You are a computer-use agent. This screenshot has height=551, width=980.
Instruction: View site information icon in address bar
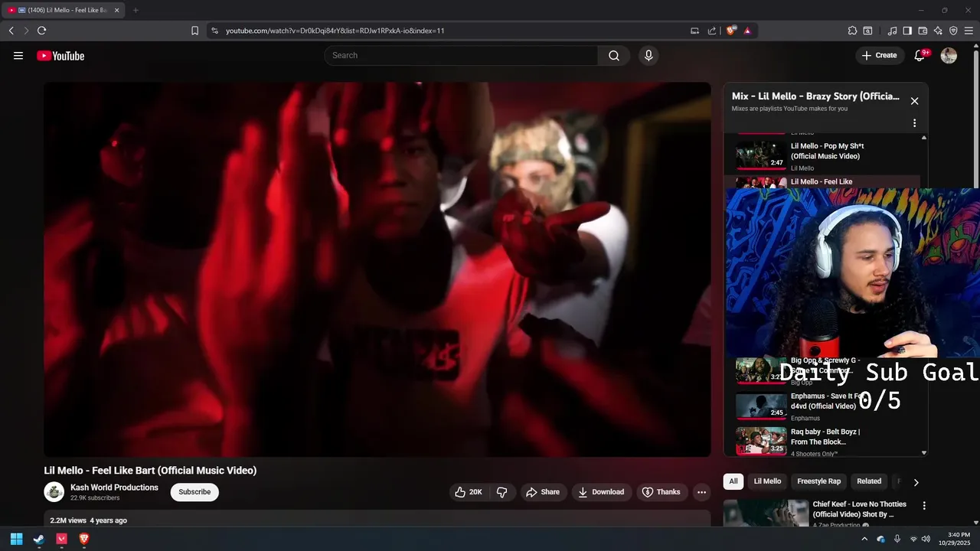(x=214, y=31)
